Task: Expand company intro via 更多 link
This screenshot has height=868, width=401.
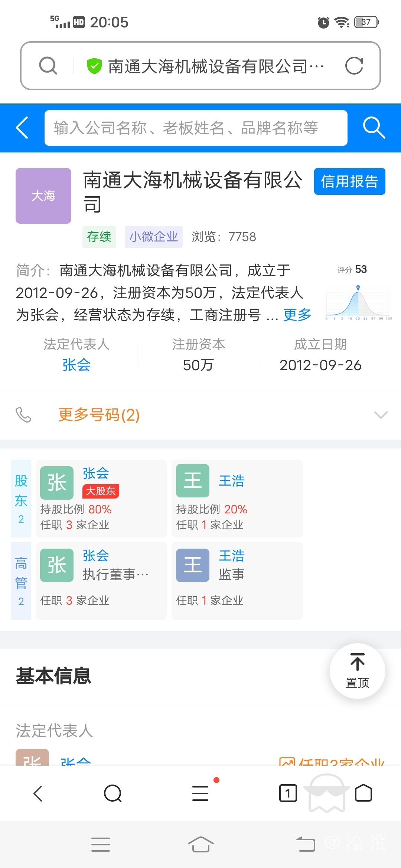Action: [x=297, y=315]
